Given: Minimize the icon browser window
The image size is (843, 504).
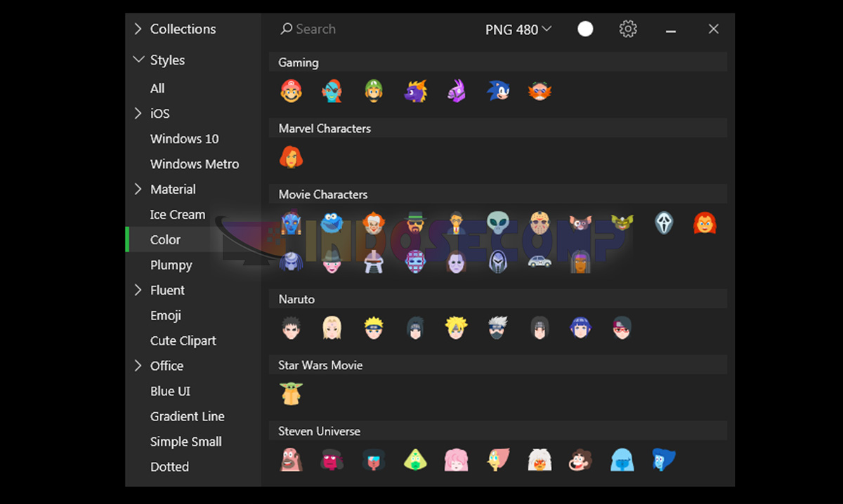Looking at the screenshot, I should 671,30.
